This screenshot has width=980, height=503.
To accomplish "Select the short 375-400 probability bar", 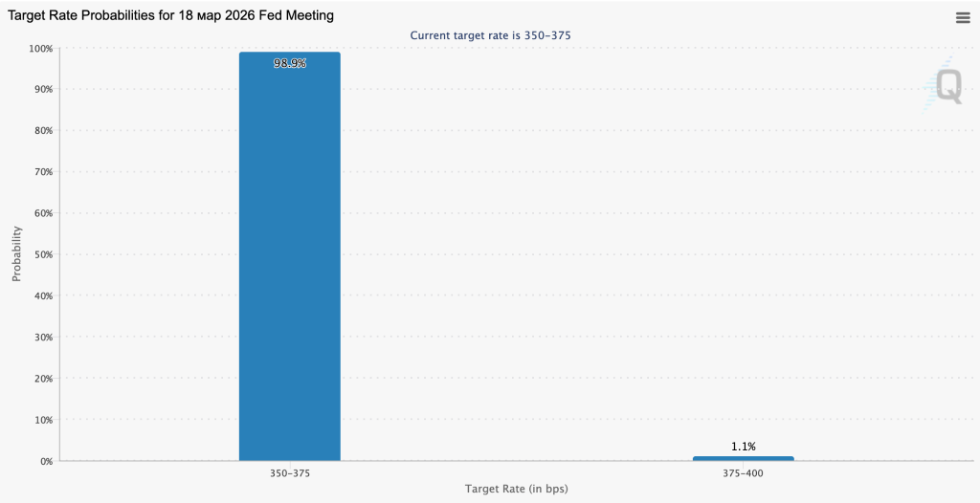I will click(743, 458).
